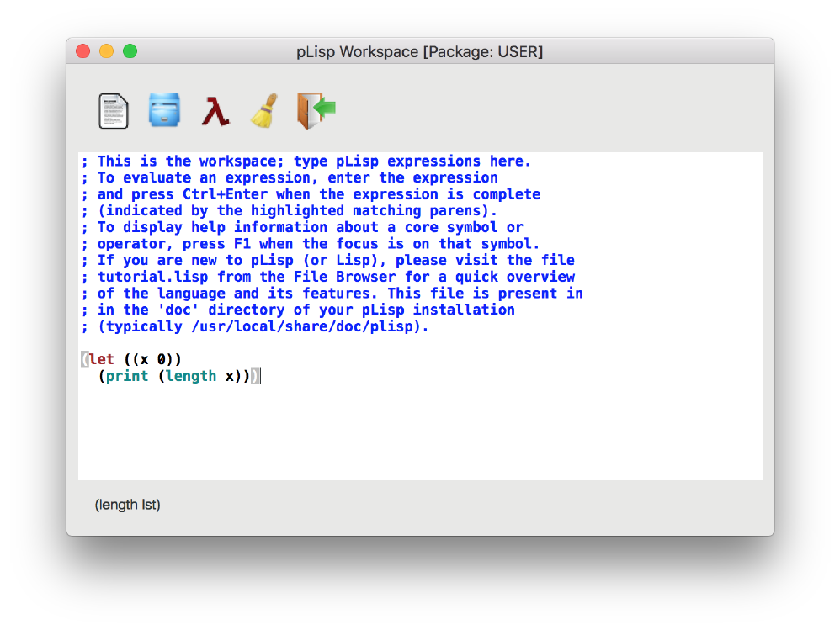
Task: Click the 'length' symbol in the code
Action: click(x=191, y=376)
